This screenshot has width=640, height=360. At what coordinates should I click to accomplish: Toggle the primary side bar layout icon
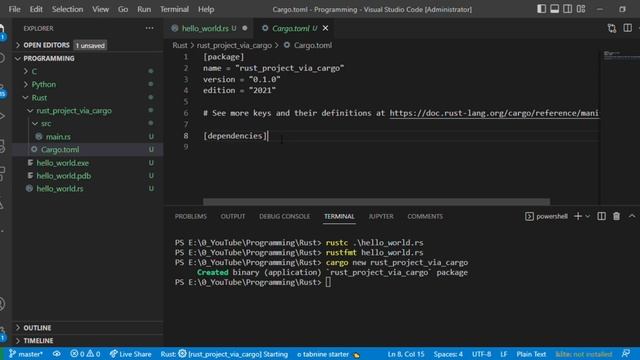(541, 9)
